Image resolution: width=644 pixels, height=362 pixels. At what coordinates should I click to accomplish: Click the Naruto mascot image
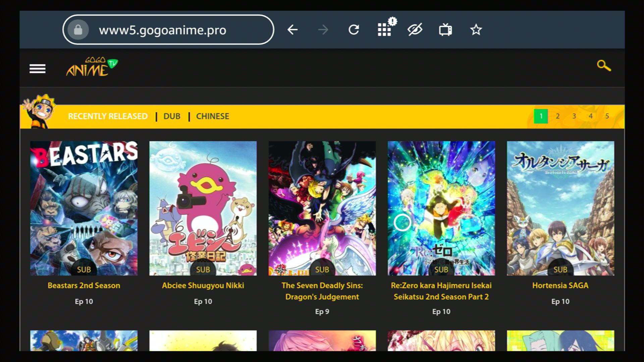coord(39,111)
